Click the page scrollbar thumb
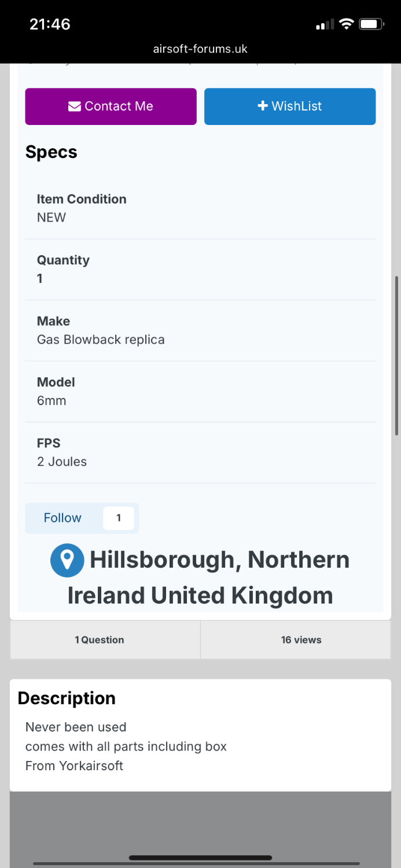Image resolution: width=401 pixels, height=868 pixels. [396, 356]
